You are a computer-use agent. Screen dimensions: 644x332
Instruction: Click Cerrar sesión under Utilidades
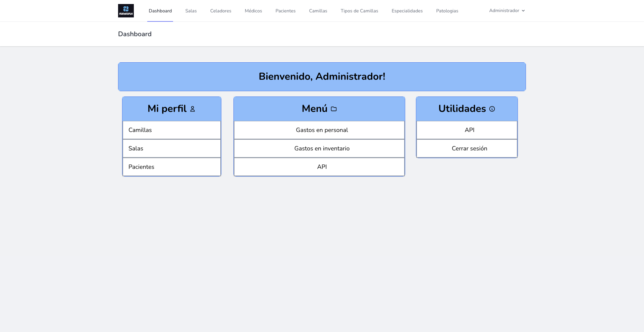tap(469, 148)
